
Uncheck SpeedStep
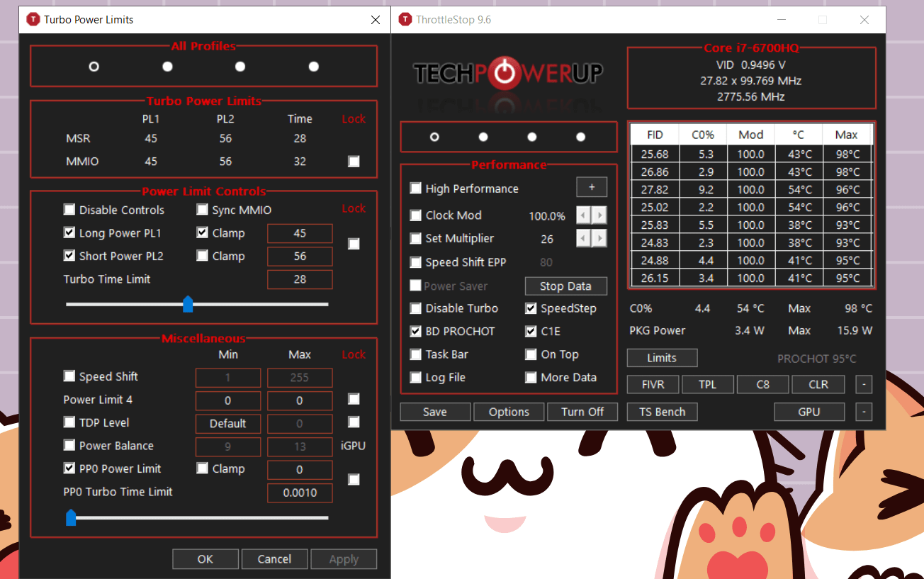pos(531,308)
